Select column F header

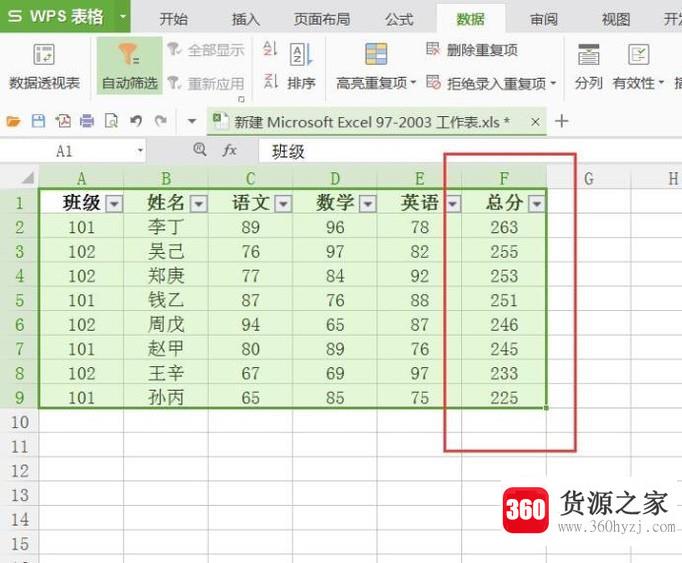pyautogui.click(x=504, y=178)
